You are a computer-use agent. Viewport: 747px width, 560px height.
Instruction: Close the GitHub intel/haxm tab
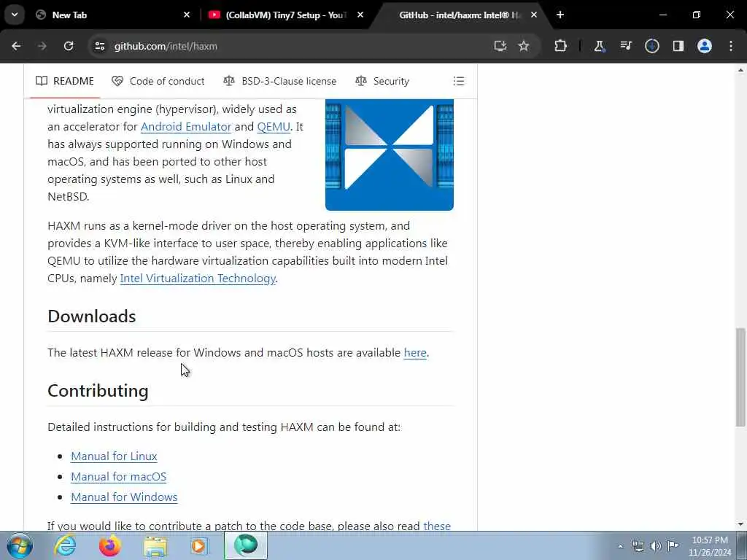click(x=533, y=15)
